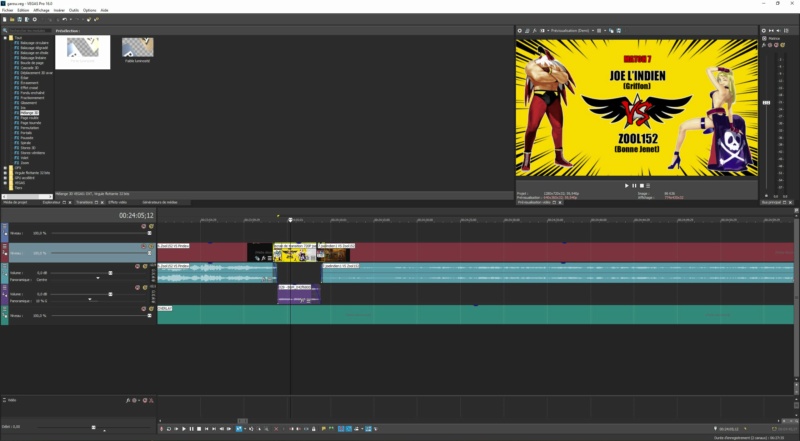Mute the first video track
Viewport: 800px width, 441px height.
pyautogui.click(x=143, y=226)
